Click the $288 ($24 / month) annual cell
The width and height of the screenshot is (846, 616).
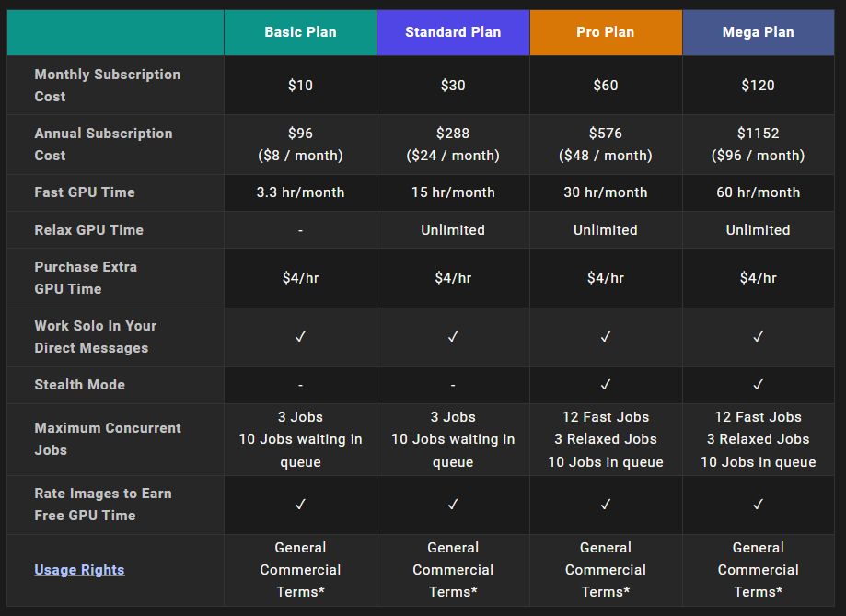(453, 145)
